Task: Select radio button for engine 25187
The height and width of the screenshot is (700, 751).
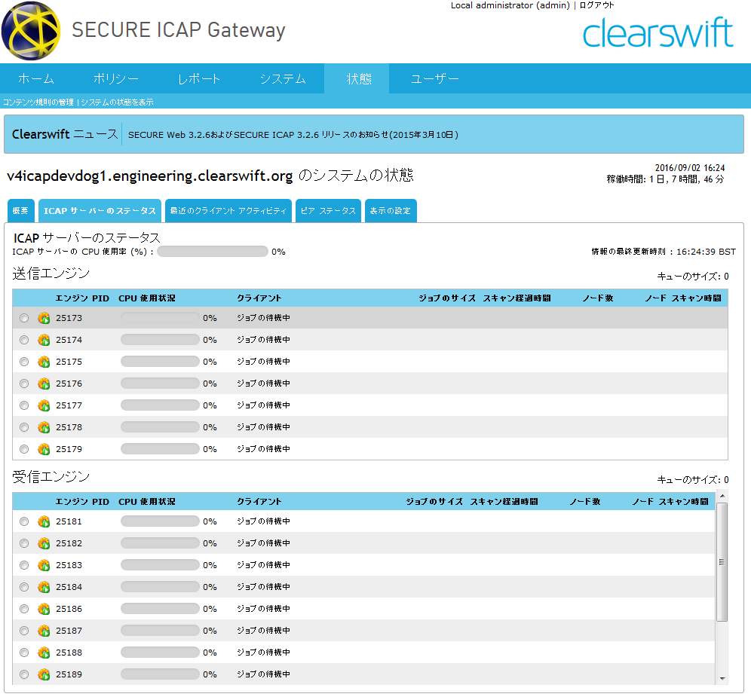Action: coord(24,631)
